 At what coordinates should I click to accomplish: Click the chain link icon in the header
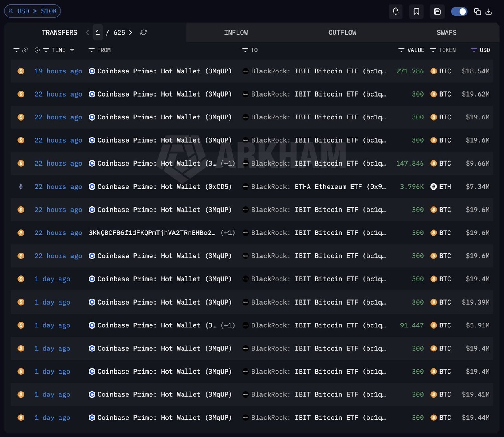[x=25, y=50]
